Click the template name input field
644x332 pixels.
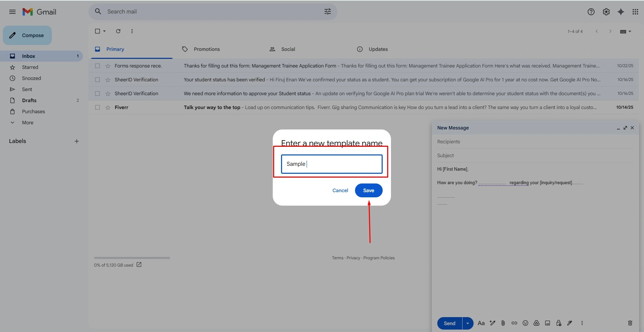(332, 164)
